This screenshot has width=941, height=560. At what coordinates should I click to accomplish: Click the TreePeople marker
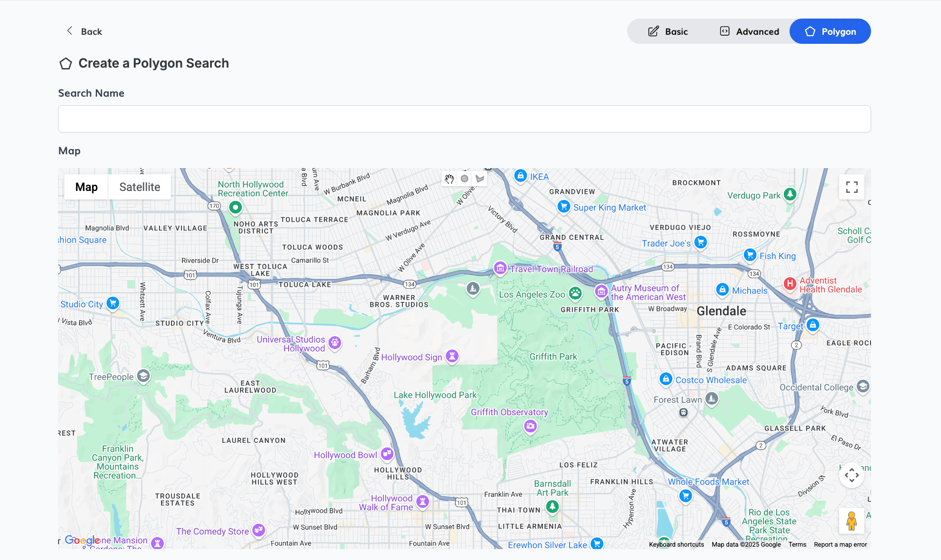tap(143, 376)
